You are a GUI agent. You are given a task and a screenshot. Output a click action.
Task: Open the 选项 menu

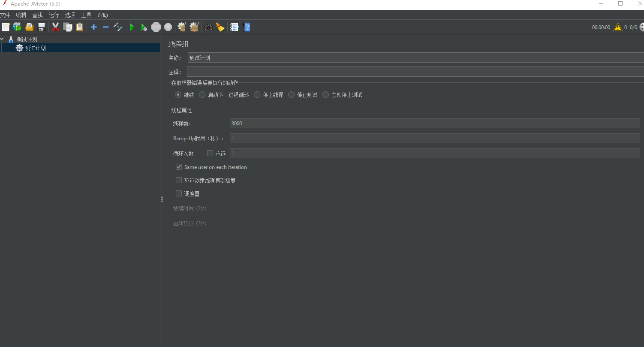(x=70, y=15)
